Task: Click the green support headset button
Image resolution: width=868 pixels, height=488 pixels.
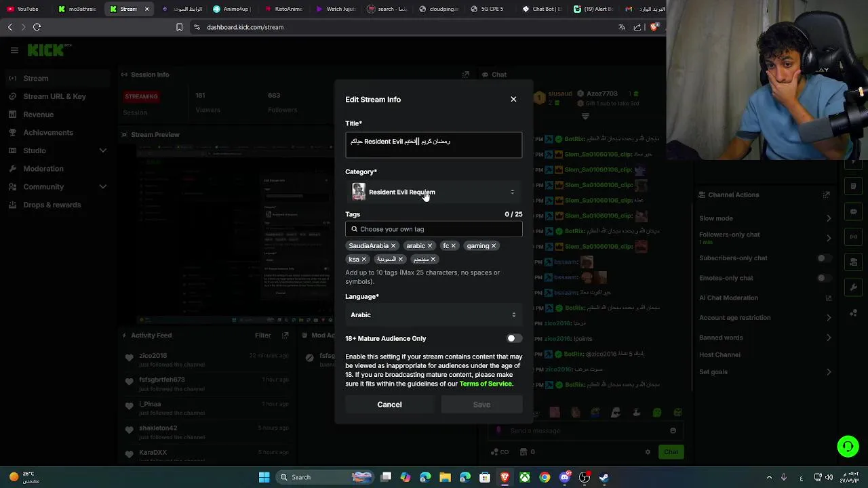Action: tap(848, 447)
